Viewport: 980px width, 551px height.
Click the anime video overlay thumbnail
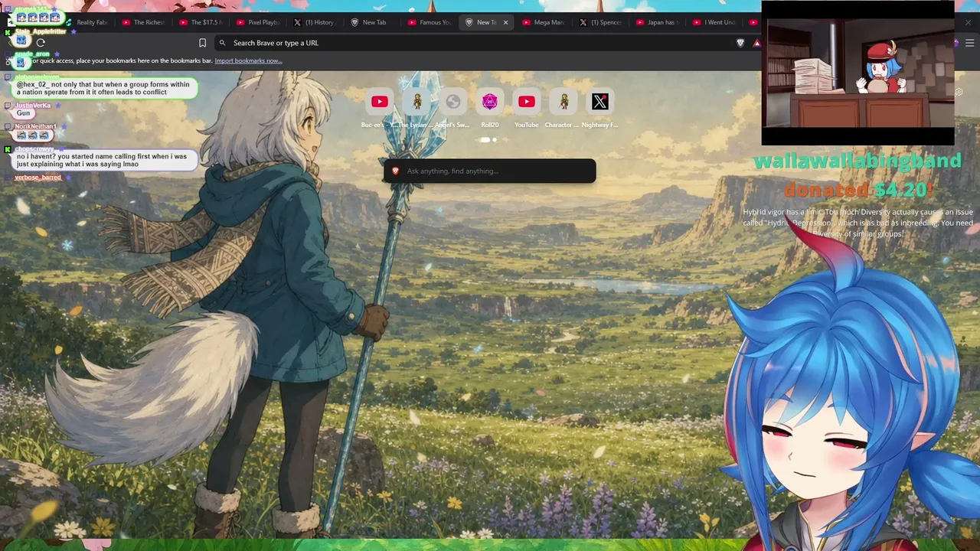(858, 73)
